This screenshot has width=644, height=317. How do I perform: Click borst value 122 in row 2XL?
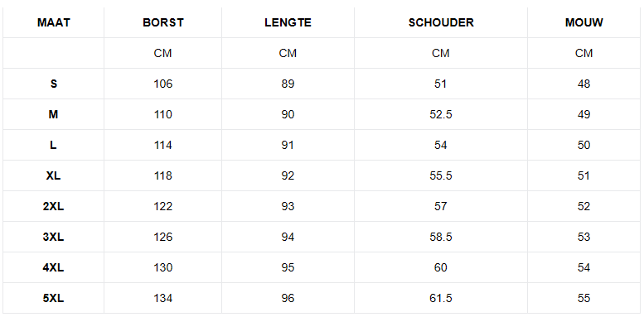coord(163,206)
